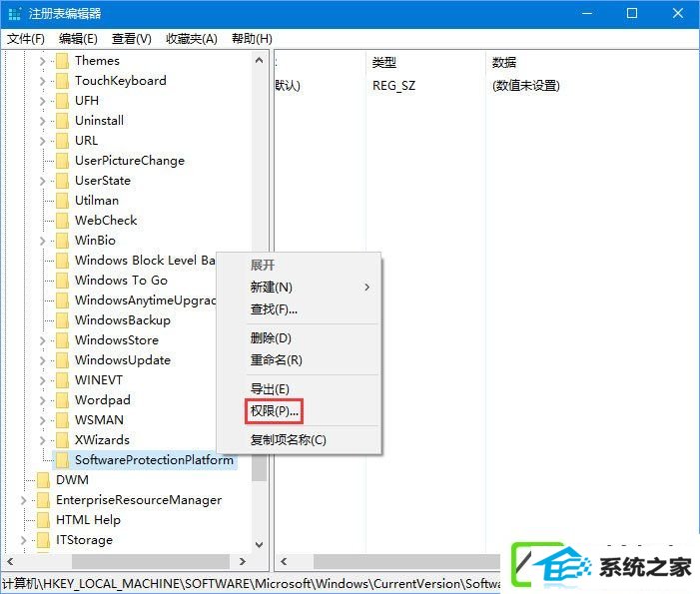
Task: Select the SoftwareProtectionPlatform tree key
Action: point(154,460)
